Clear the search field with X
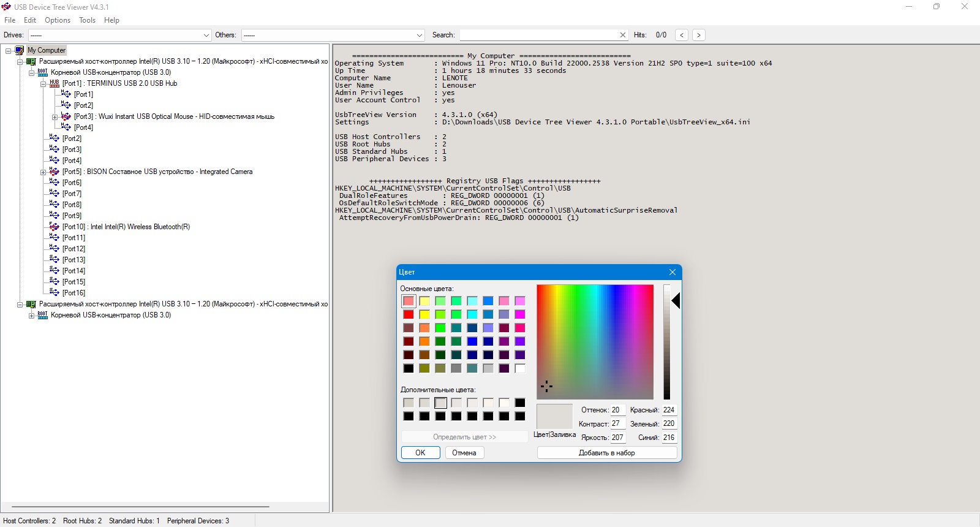Image resolution: width=980 pixels, height=527 pixels. coord(623,35)
